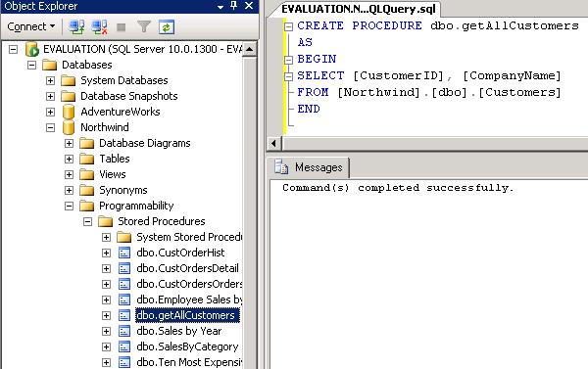The width and height of the screenshot is (588, 369).
Task: Select dbo.CustOrderHist procedure icon
Action: [124, 253]
